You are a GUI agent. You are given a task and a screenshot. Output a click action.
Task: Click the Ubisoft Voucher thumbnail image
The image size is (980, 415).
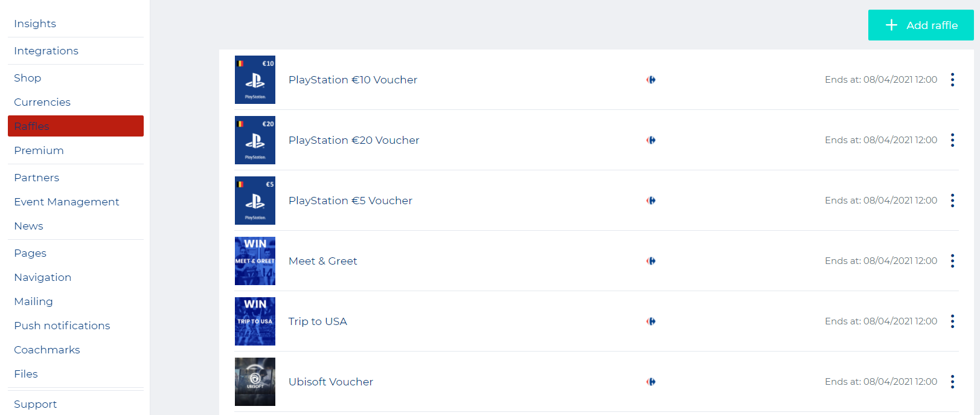click(255, 382)
